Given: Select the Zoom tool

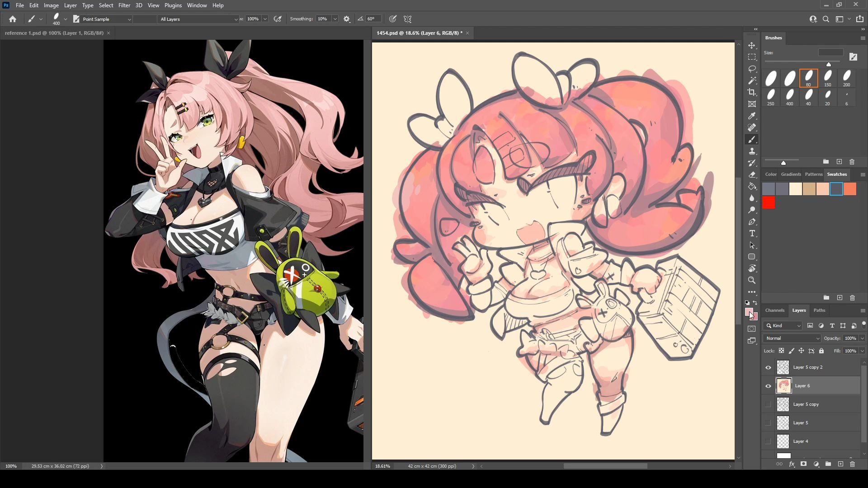Looking at the screenshot, I should (752, 281).
